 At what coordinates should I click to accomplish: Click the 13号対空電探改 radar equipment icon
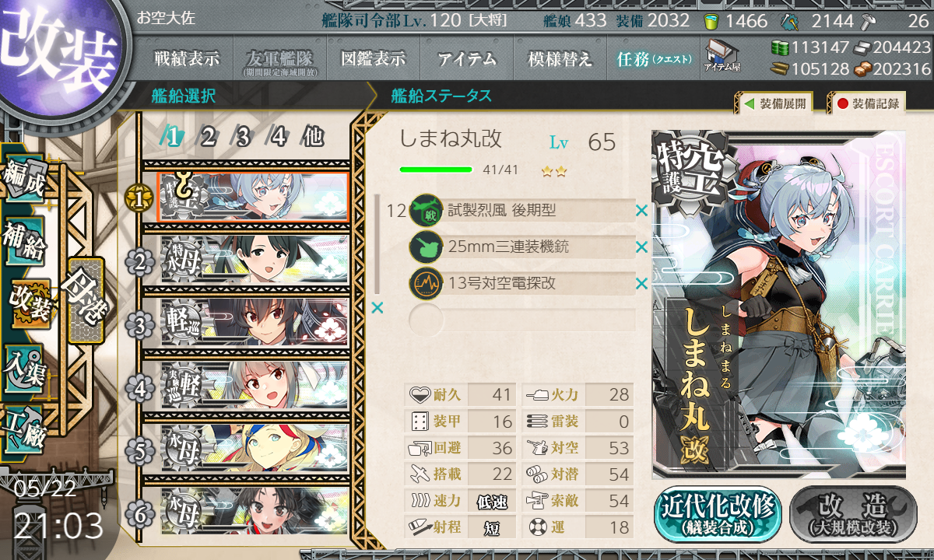pyautogui.click(x=427, y=283)
